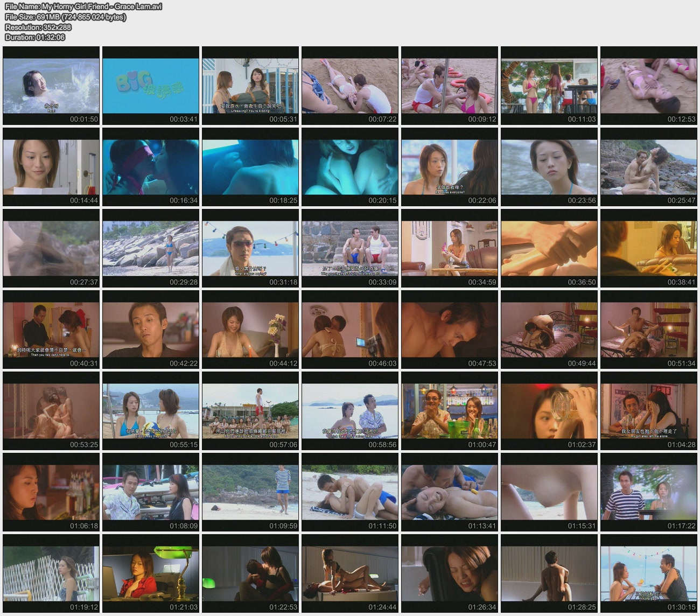Click the thumbnail timestamped 00:01:50
700x616 pixels.
(51, 86)
